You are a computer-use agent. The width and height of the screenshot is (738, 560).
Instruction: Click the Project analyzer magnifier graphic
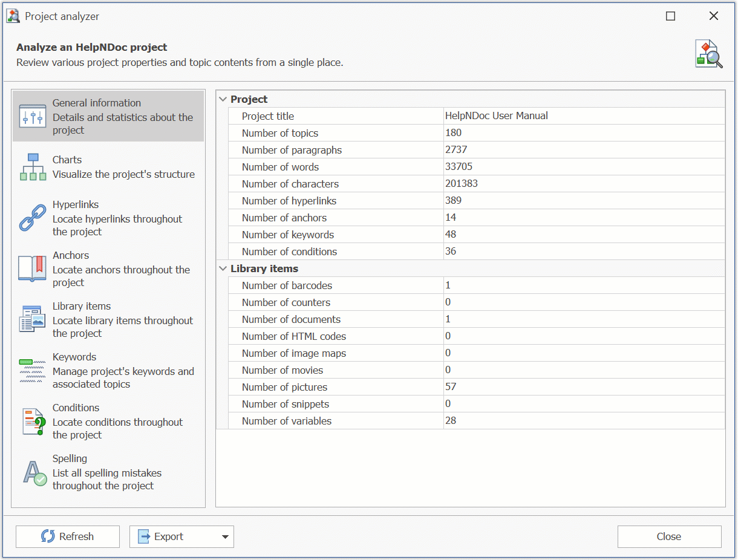coord(708,53)
